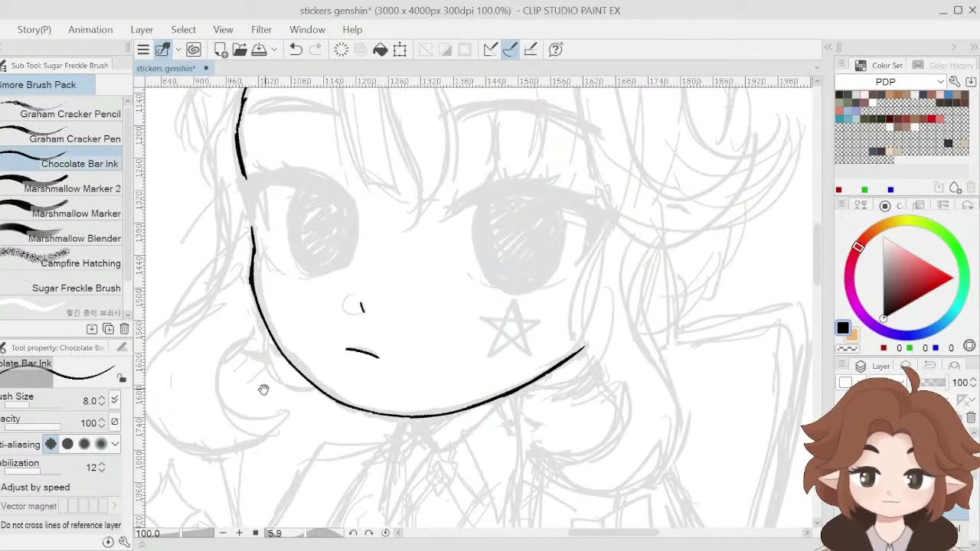
Task: Zoom in the canvas with plus button
Action: click(239, 533)
